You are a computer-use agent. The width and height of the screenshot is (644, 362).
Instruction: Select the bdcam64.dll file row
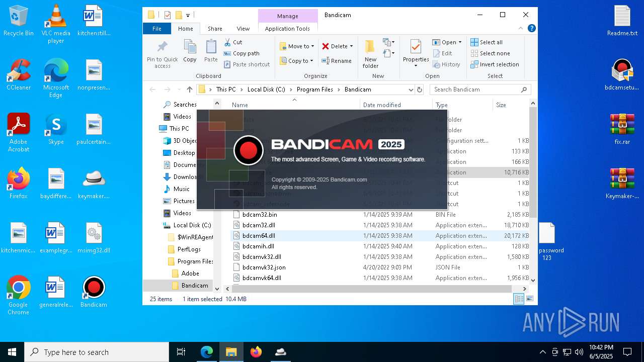[x=381, y=236]
